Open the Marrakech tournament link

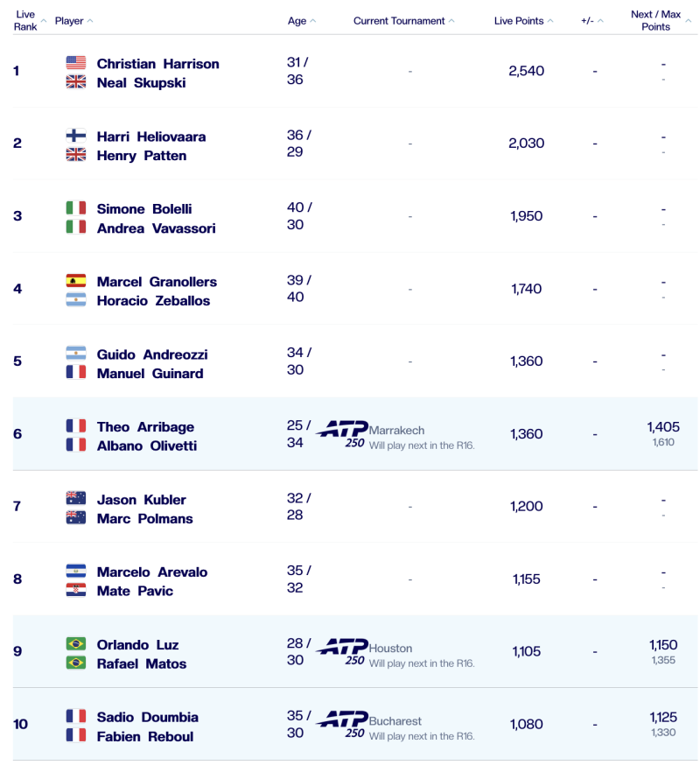(396, 431)
